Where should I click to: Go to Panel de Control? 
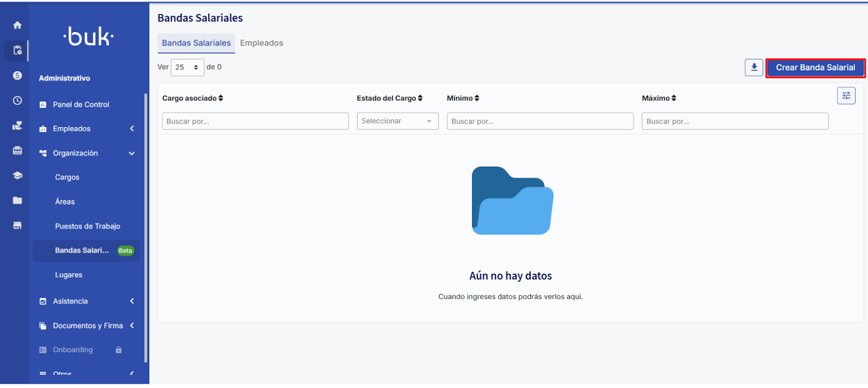pos(81,105)
